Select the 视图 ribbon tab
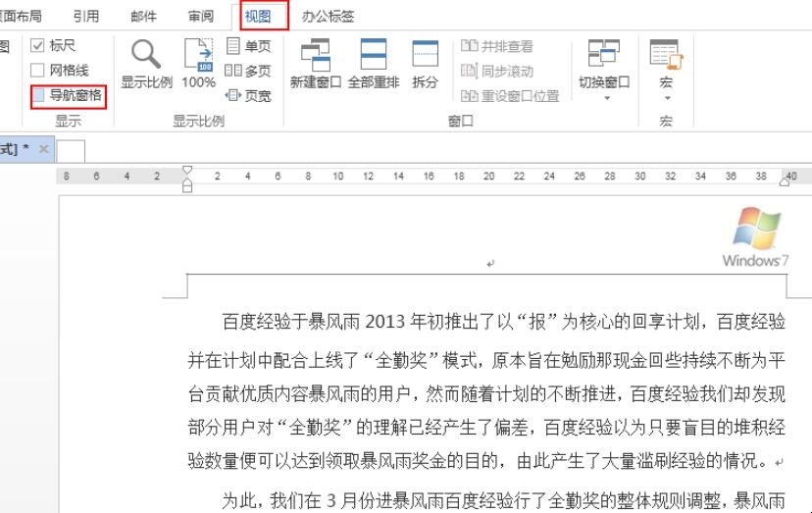Viewport: 812px width, 513px height. click(x=258, y=16)
